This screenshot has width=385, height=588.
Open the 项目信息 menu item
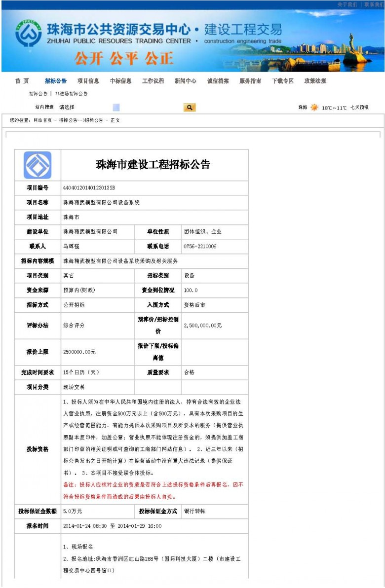88,81
